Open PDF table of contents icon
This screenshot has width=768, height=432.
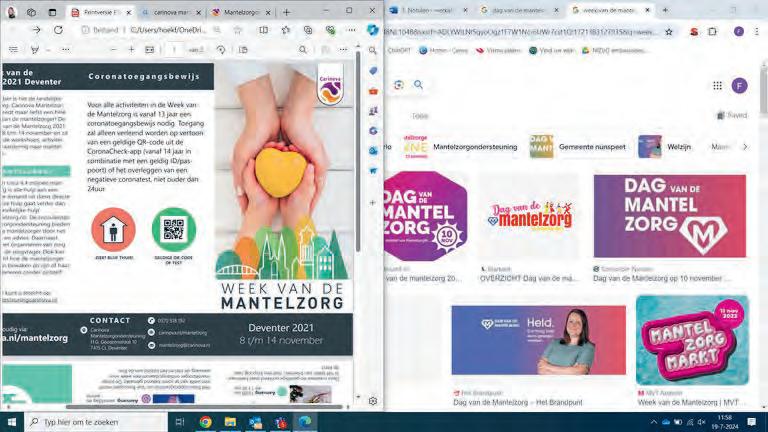coord(13,50)
